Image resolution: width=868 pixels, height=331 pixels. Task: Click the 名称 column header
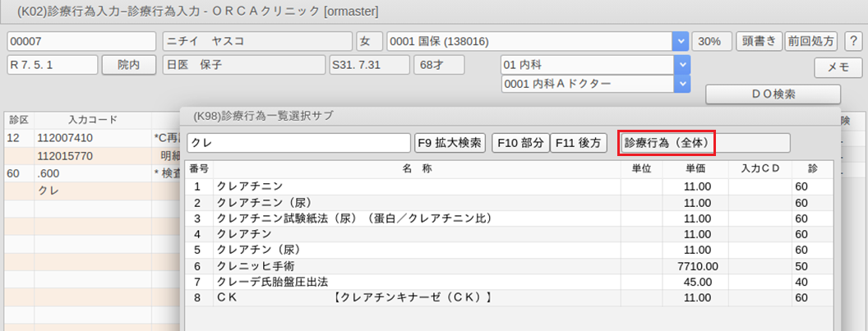pos(417,168)
